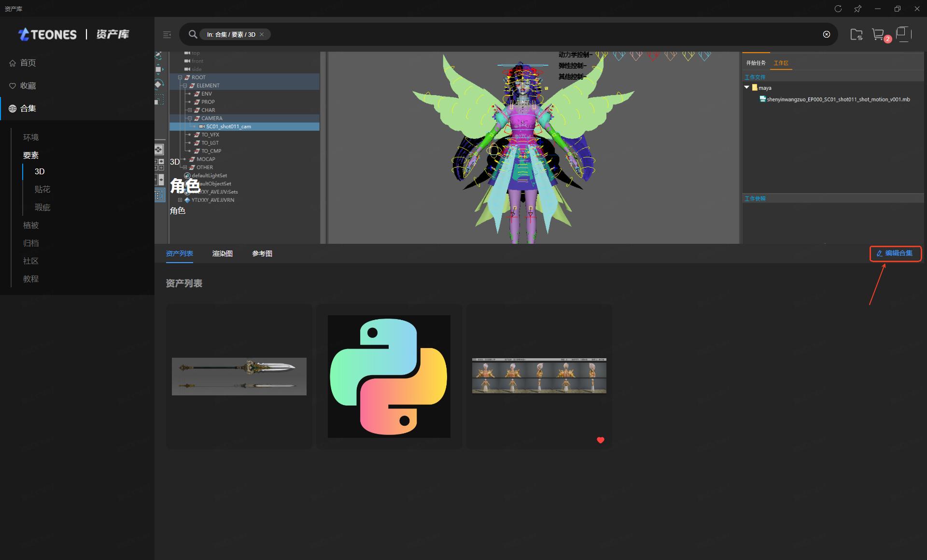Switch to the 渲染图 tab
Image resolution: width=927 pixels, height=560 pixels.
click(222, 253)
